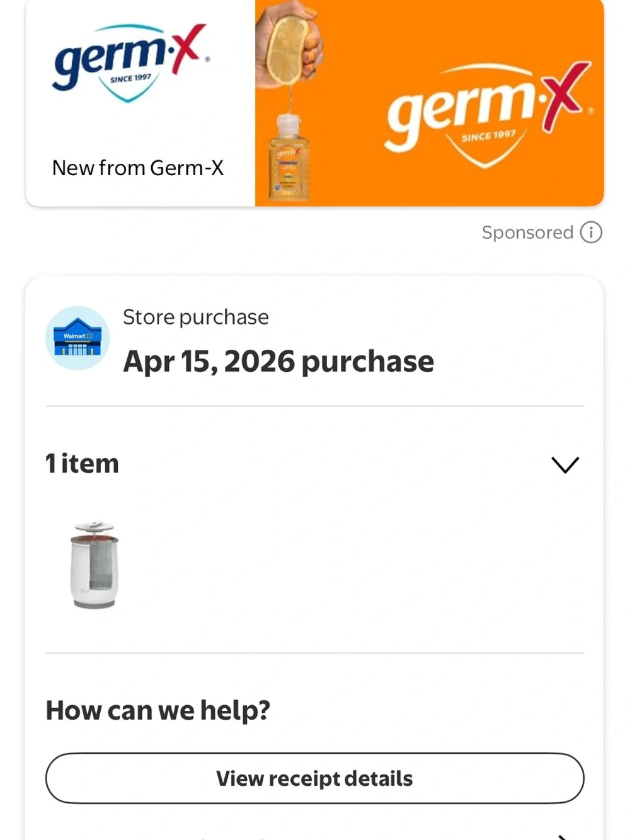Tap the hand sanitizer bottle in the ad
The image size is (630, 840).
[289, 158]
